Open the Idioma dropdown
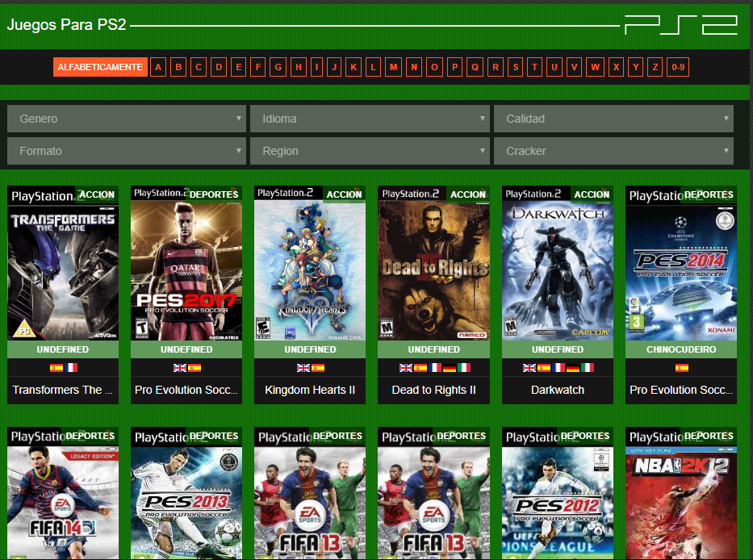753x560 pixels. click(x=370, y=119)
